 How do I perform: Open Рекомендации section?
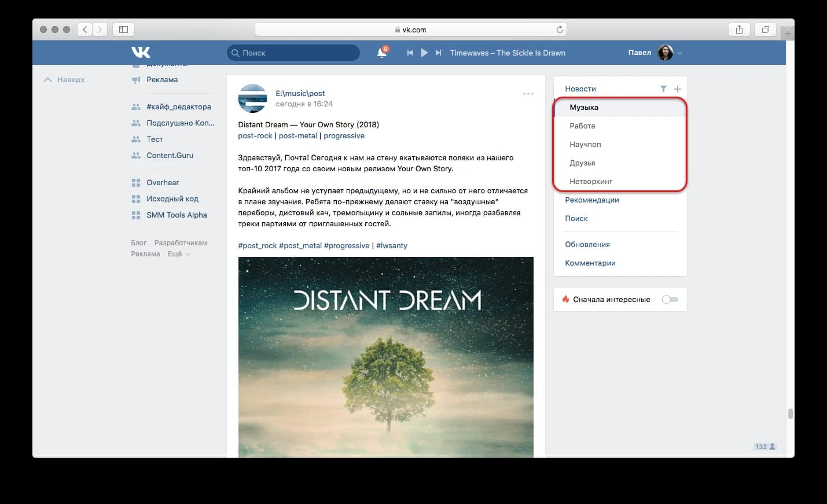coord(592,200)
